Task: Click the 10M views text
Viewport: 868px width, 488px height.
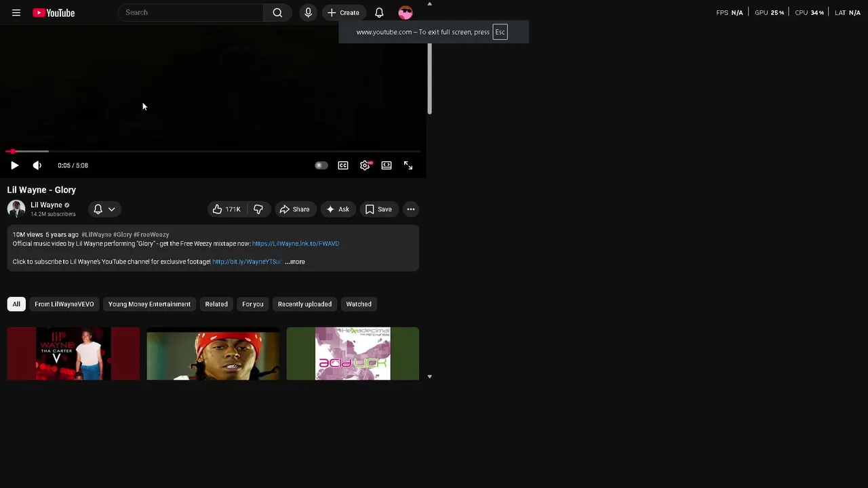Action: click(28, 235)
